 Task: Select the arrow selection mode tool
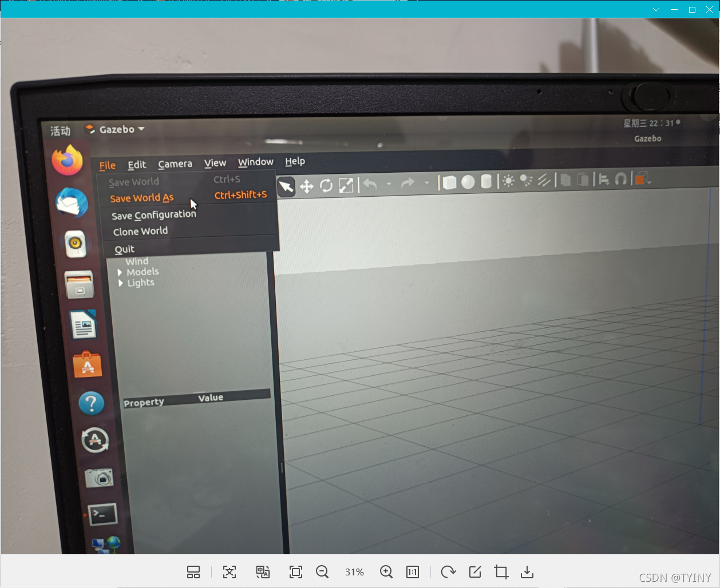tap(286, 186)
